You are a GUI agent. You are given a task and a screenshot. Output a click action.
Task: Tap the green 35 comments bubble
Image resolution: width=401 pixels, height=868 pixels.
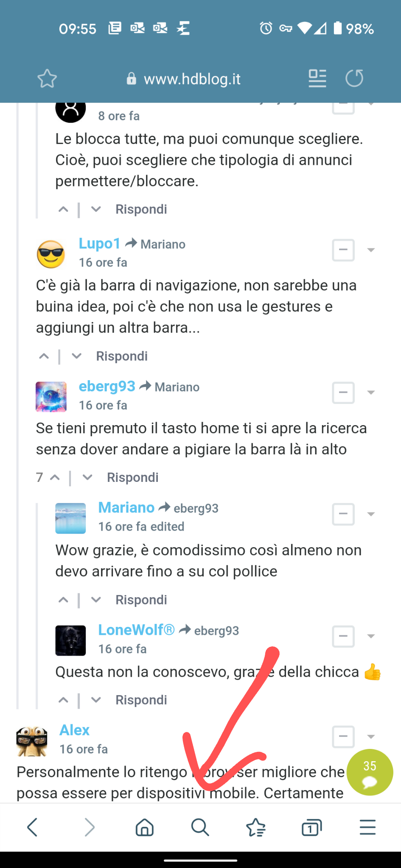[370, 772]
